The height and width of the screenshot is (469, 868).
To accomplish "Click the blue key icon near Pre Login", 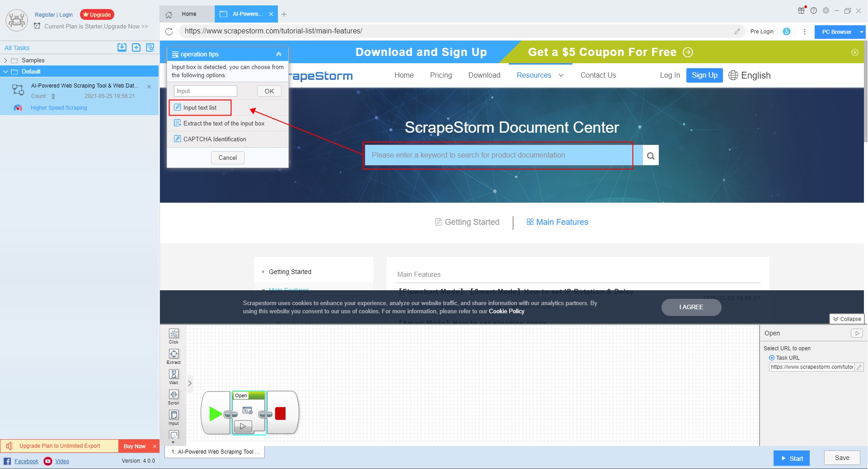I will [x=787, y=32].
